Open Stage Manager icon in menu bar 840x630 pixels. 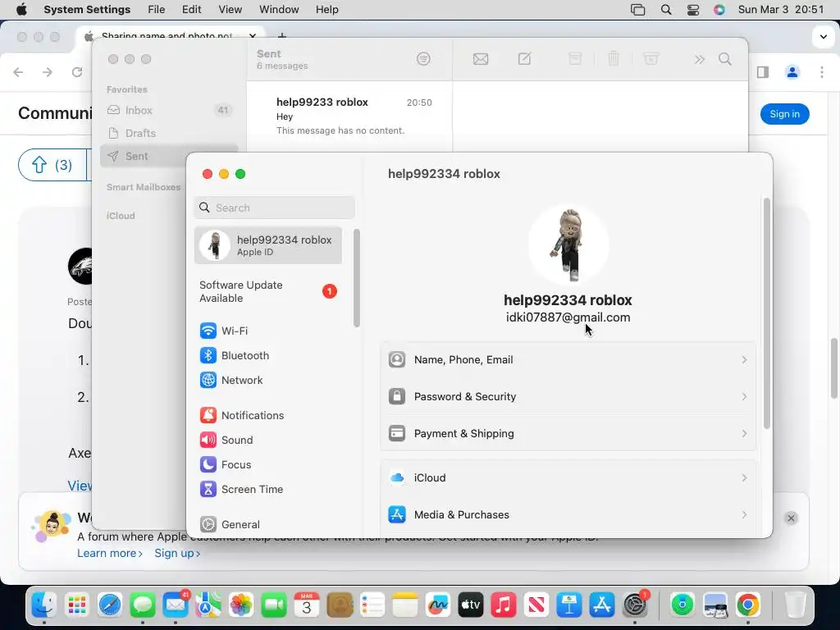pyautogui.click(x=637, y=9)
